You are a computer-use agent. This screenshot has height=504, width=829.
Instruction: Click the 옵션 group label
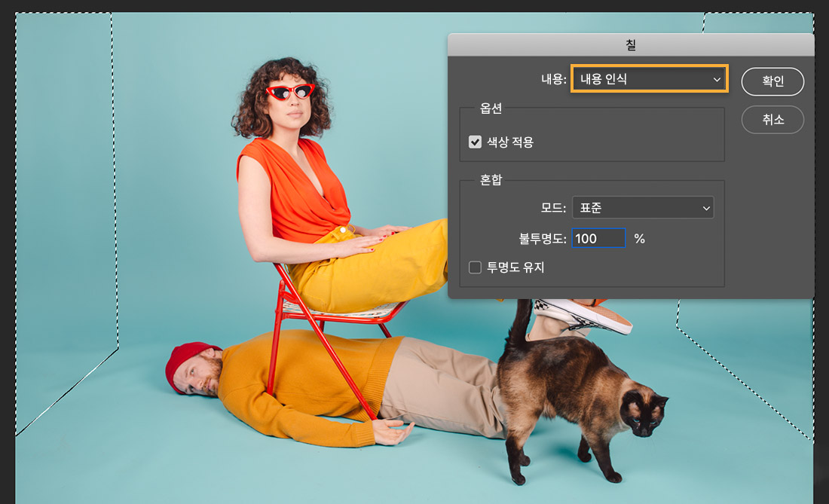(x=491, y=108)
